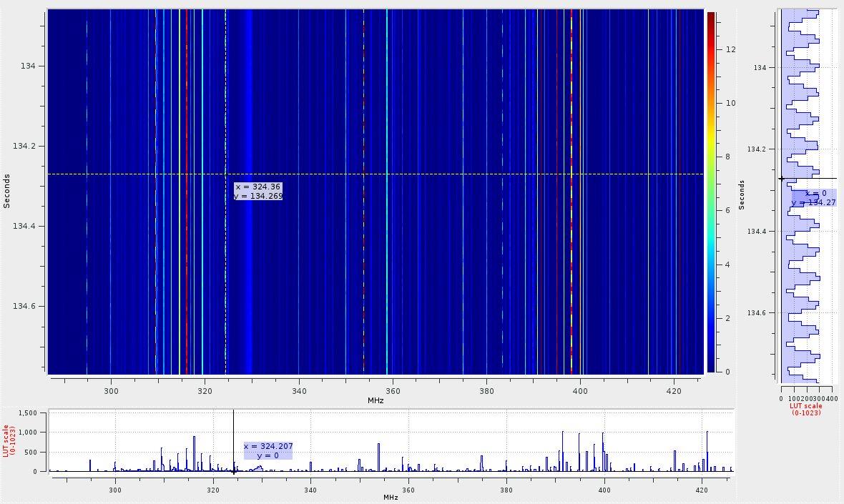Click the MHz label under the spectrum plot
This screenshot has width=844, height=504.
[391, 498]
